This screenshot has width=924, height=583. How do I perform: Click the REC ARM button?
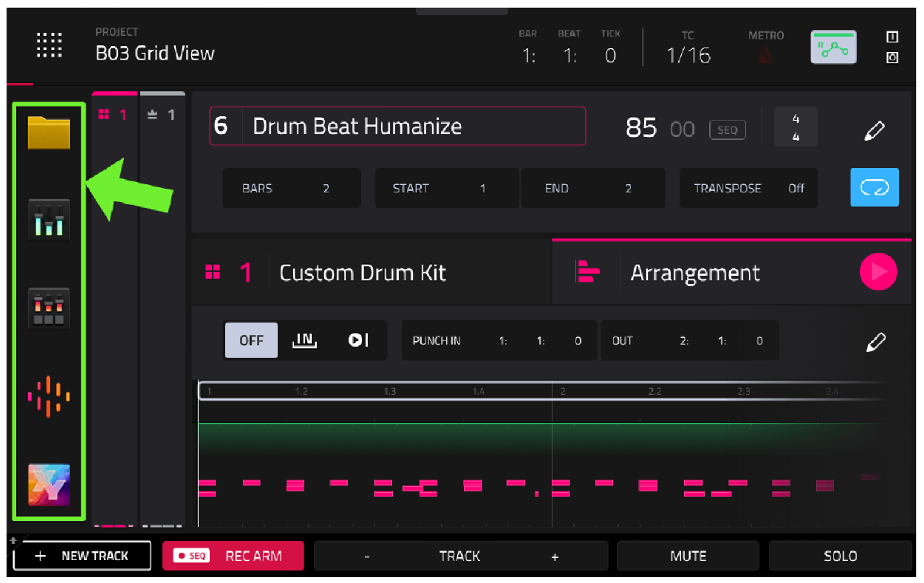click(233, 555)
